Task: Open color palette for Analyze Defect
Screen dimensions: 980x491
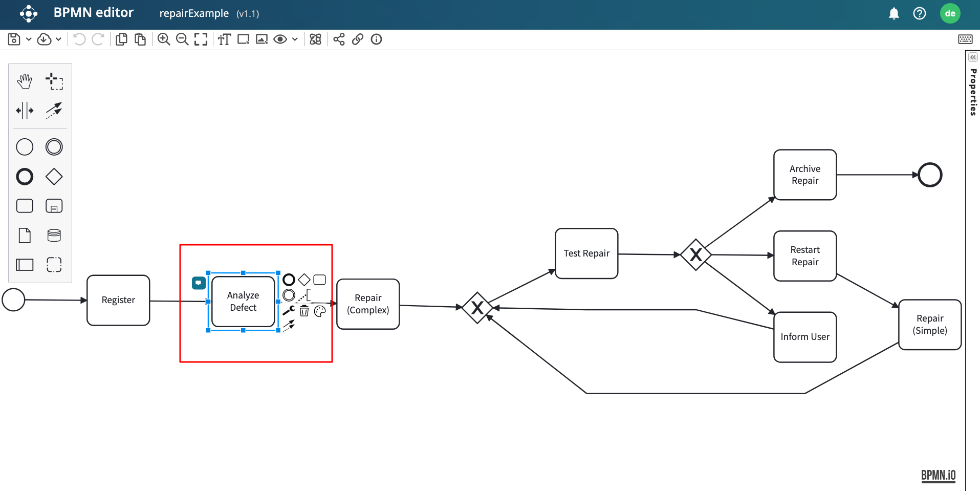Action: [320, 311]
